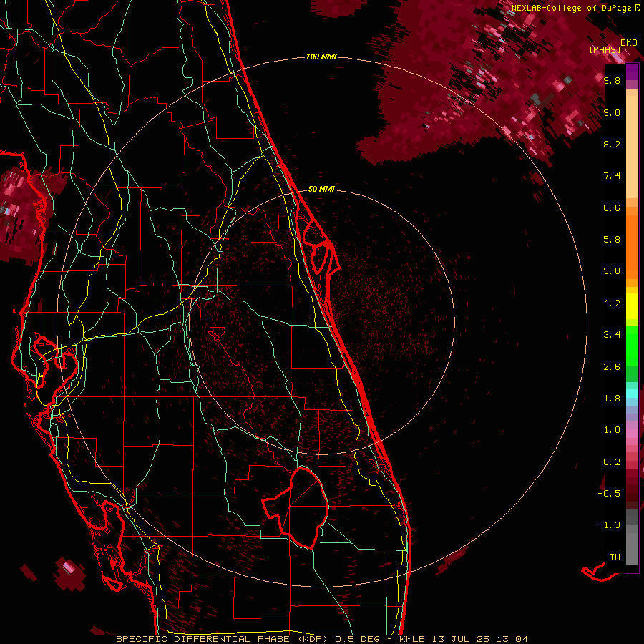644x644 pixels.
Task: Pick the bright green segment of the color bar
Action: (x=632, y=346)
